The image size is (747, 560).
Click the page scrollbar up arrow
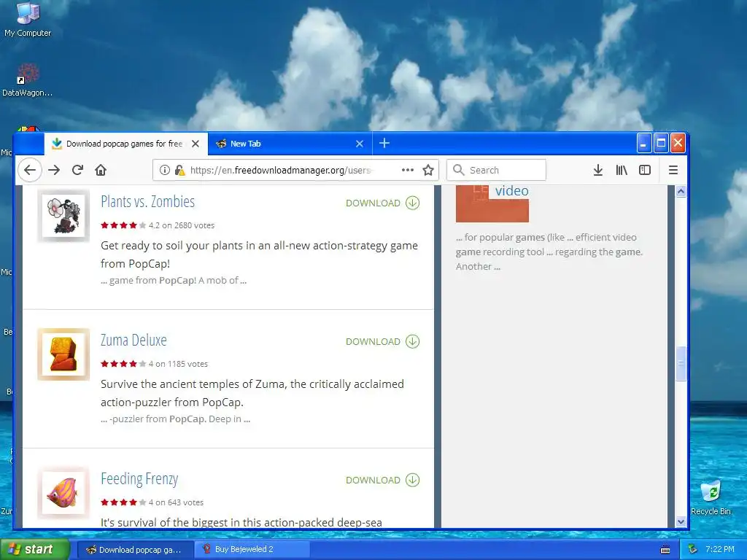pyautogui.click(x=681, y=192)
